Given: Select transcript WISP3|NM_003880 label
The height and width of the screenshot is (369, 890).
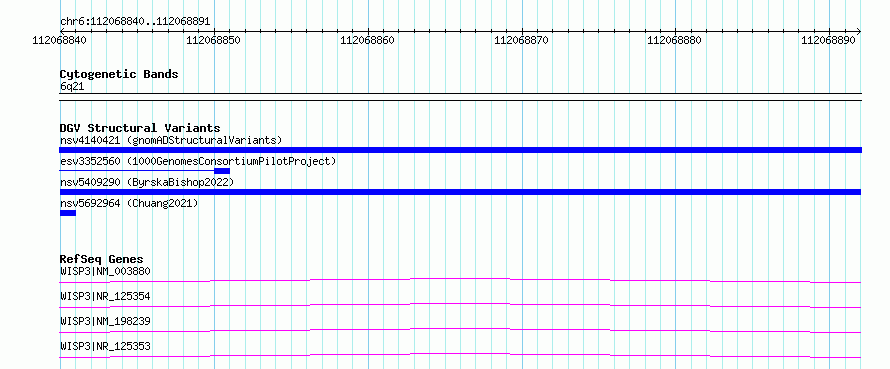Looking at the screenshot, I should (x=105, y=271).
